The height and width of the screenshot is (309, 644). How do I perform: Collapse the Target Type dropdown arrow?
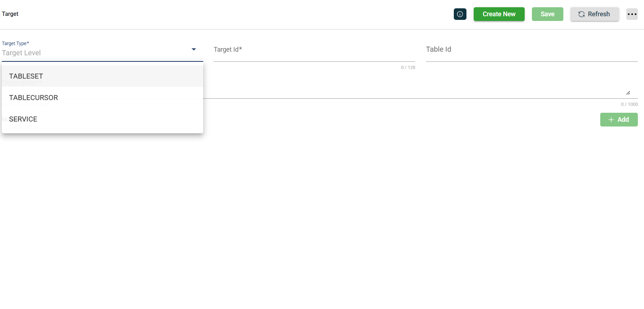click(x=194, y=49)
